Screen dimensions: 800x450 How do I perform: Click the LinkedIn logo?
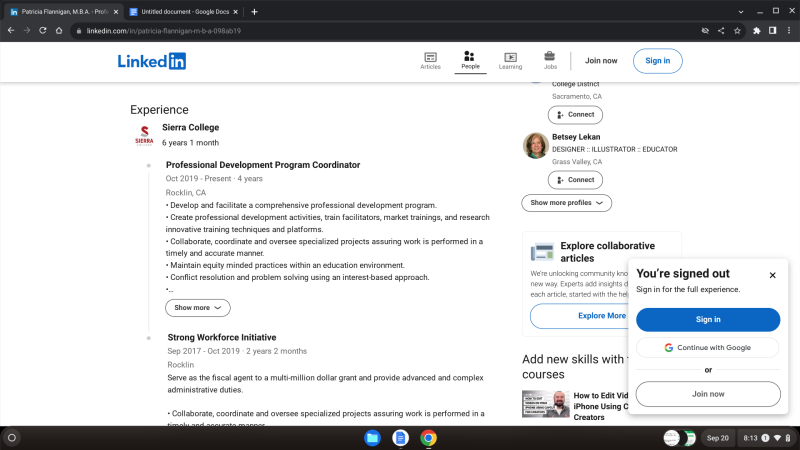tap(152, 61)
